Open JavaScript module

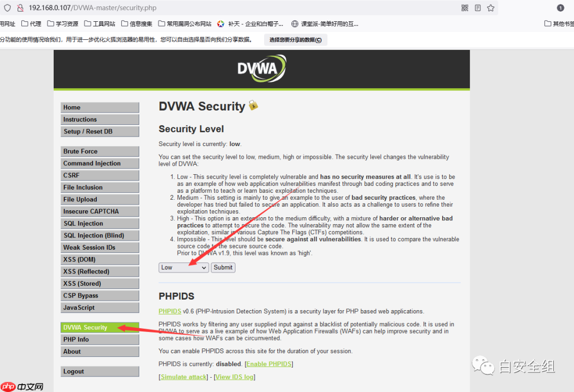100,308
